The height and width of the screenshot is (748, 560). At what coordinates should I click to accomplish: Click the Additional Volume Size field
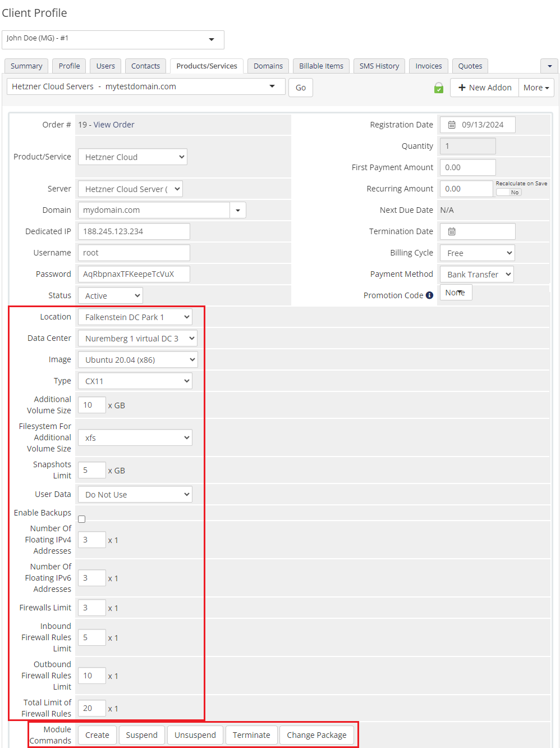[92, 405]
